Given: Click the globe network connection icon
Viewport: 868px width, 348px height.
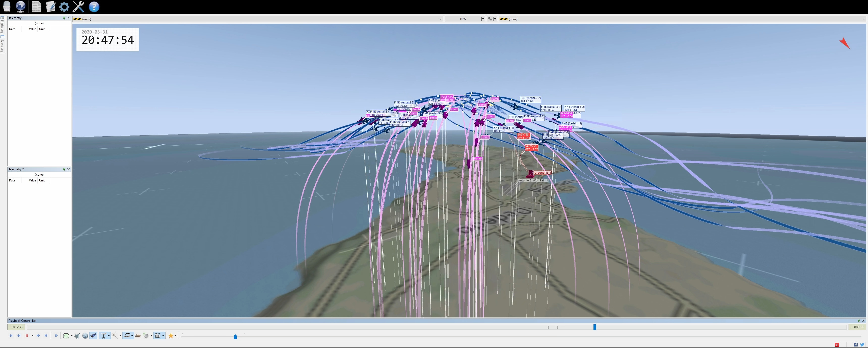Looking at the screenshot, I should point(20,6).
